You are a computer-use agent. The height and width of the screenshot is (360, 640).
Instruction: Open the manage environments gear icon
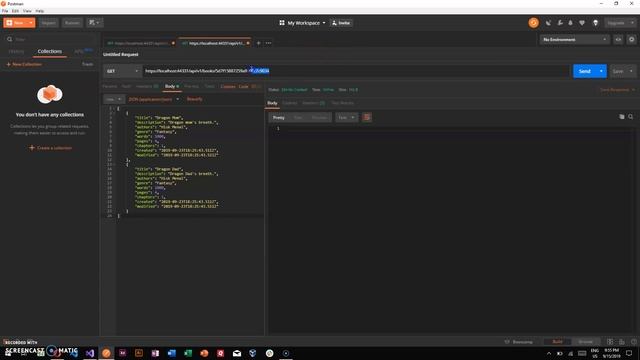631,40
